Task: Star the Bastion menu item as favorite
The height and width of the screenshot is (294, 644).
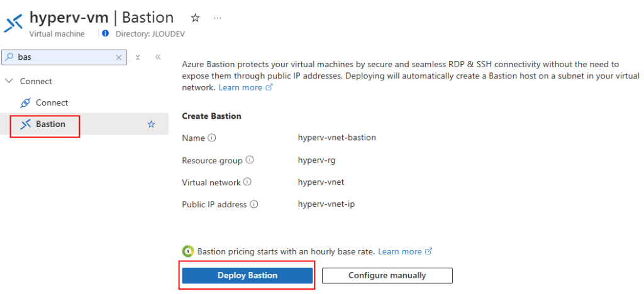Action: tap(151, 124)
